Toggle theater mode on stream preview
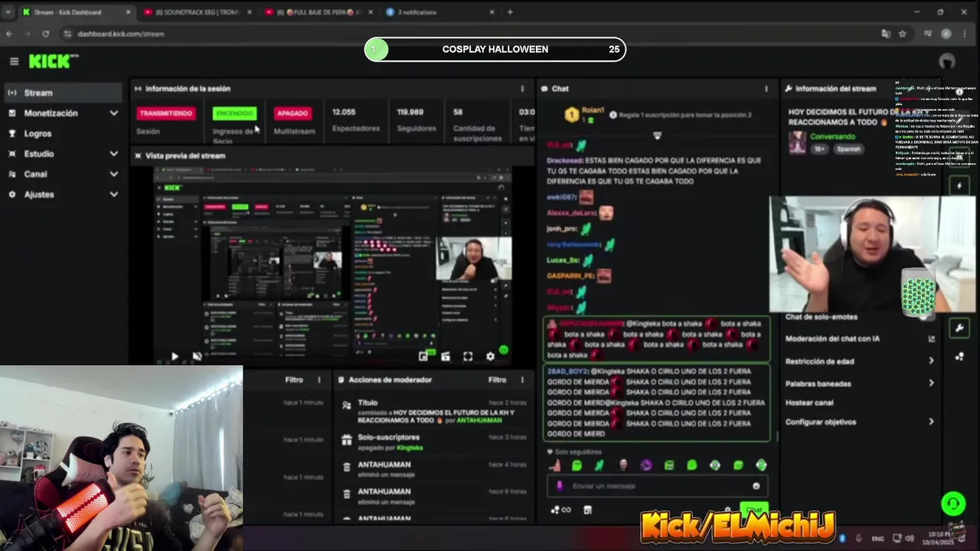 pos(446,357)
